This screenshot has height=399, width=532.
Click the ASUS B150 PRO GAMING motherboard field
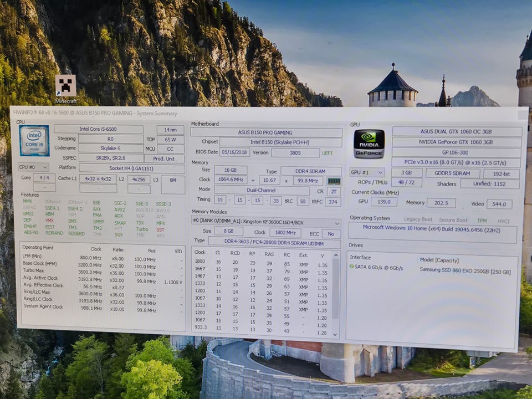(267, 132)
